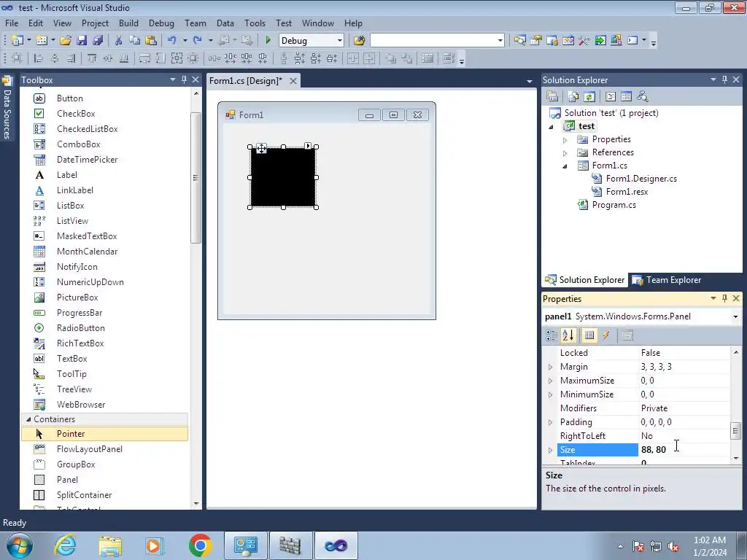Click the Toolbox vertical scrollbar thumb
Viewport: 747px width, 560px height.
[196, 178]
